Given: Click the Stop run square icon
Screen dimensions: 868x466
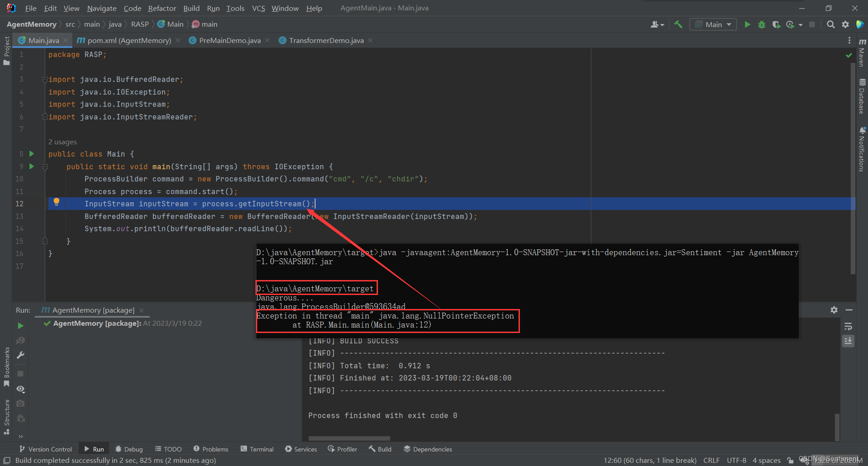Looking at the screenshot, I should [812, 24].
